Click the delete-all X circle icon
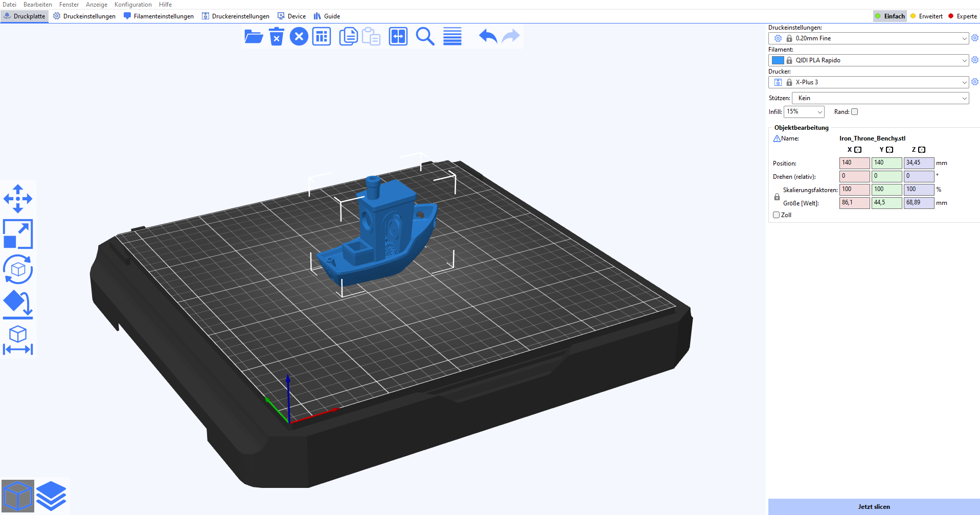The width and height of the screenshot is (980, 515). point(299,37)
